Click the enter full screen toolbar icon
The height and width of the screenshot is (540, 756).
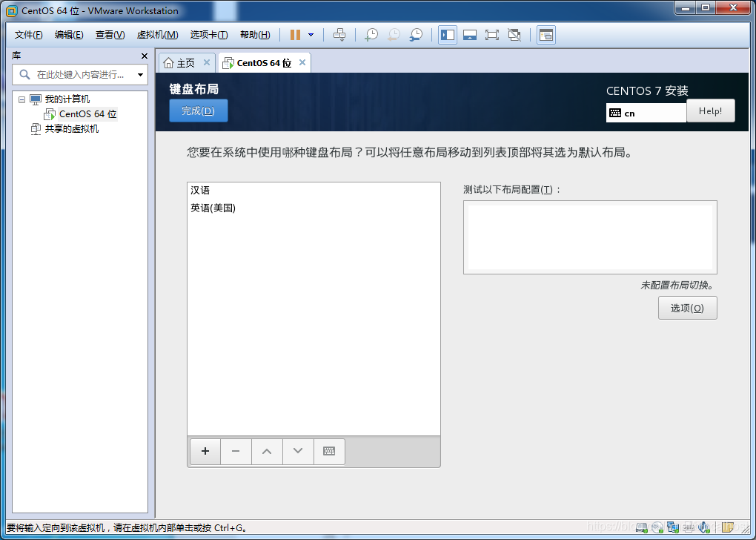pyautogui.click(x=492, y=35)
